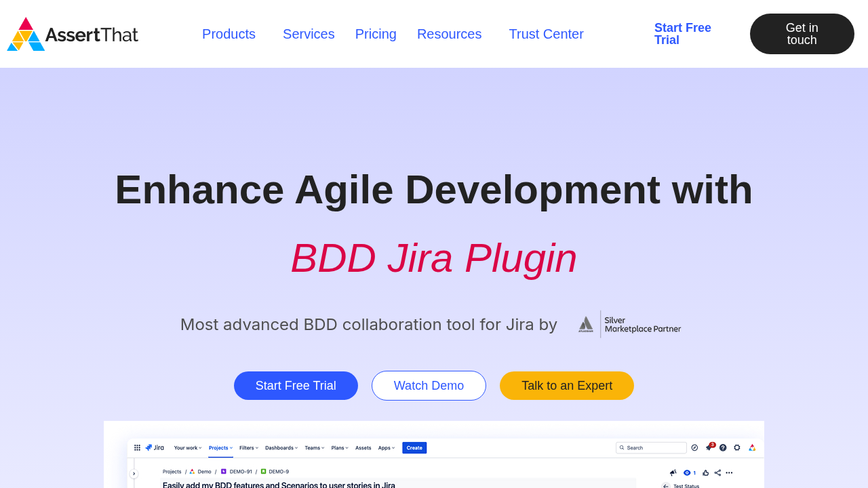Screen dimensions: 868x488
Task: Click the share icon on the issue
Action: (717, 472)
